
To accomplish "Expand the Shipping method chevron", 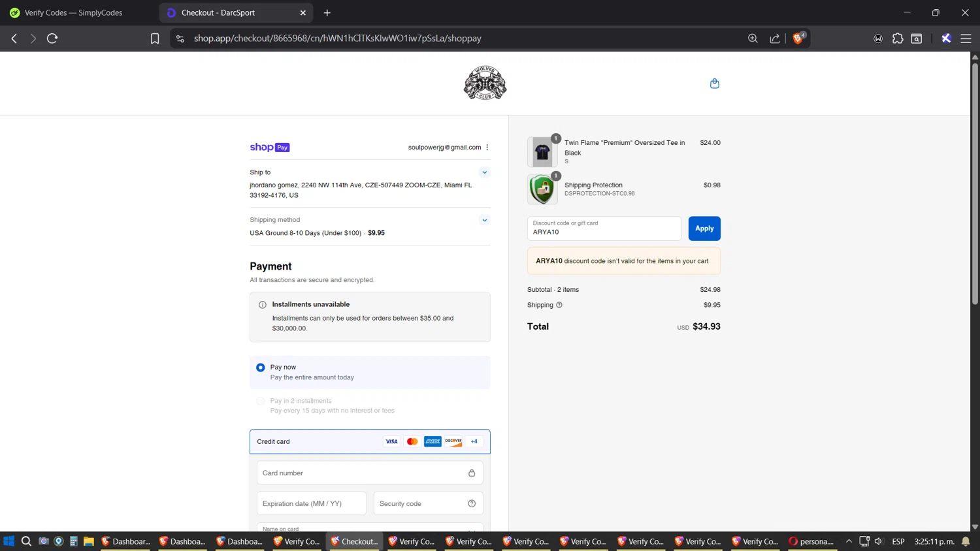I will pyautogui.click(x=485, y=220).
